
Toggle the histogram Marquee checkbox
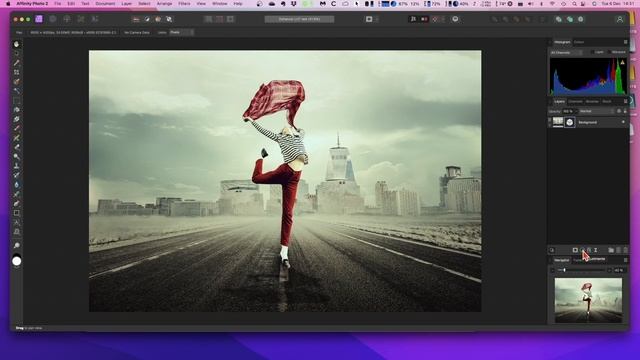point(610,52)
